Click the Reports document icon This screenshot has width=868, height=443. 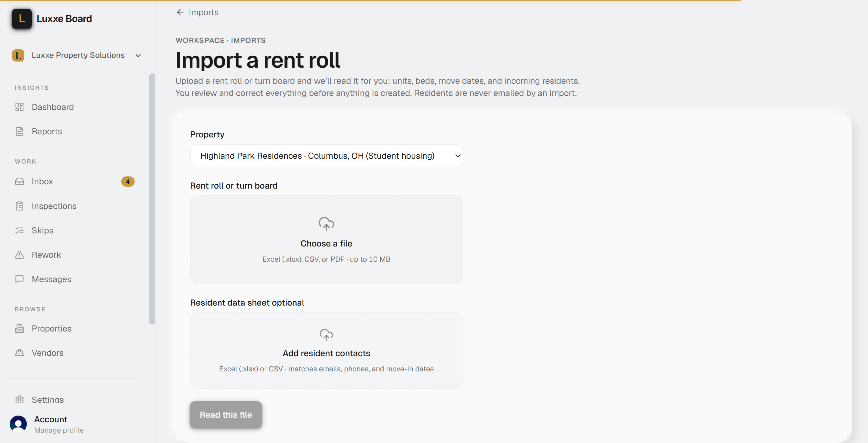19,131
